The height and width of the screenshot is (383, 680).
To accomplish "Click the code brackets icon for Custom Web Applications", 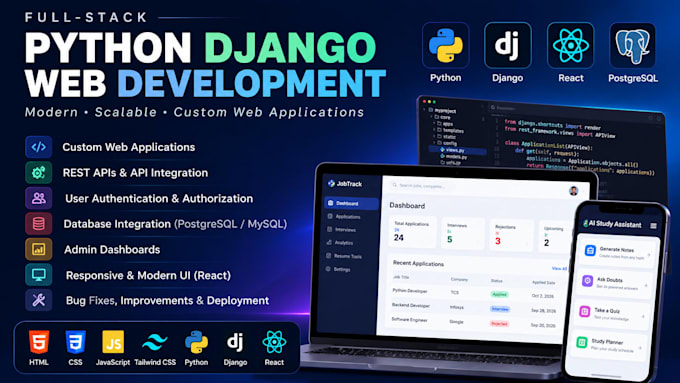I will [39, 147].
